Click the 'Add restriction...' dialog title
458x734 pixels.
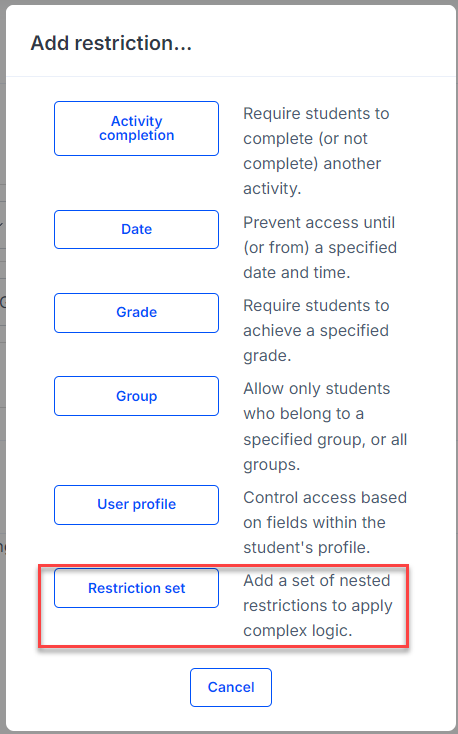(111, 43)
